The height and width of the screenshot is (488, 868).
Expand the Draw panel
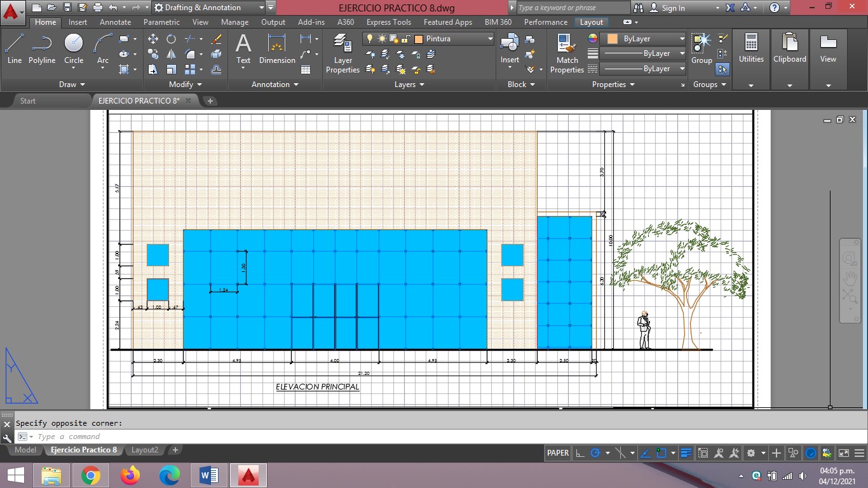72,85
